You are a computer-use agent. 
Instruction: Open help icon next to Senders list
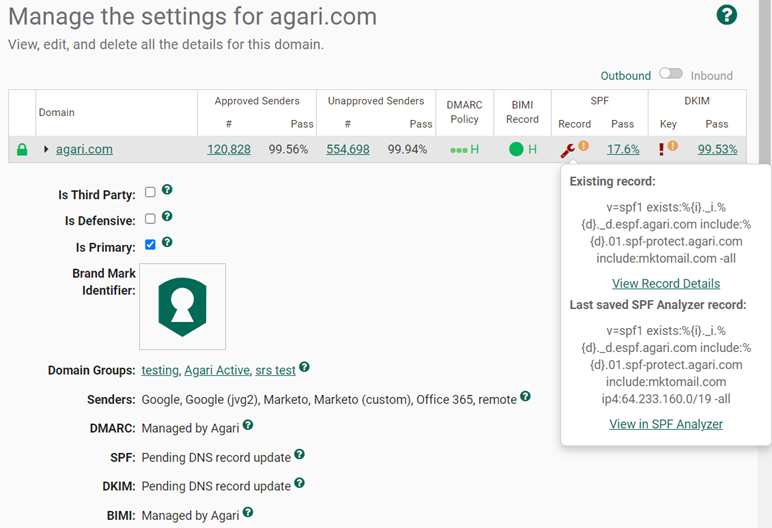click(525, 396)
